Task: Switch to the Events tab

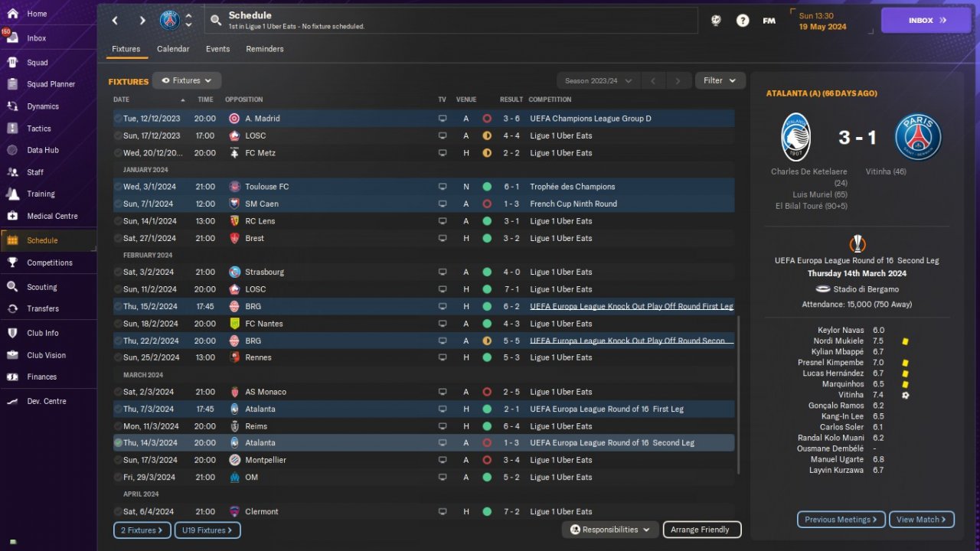Action: tap(217, 49)
